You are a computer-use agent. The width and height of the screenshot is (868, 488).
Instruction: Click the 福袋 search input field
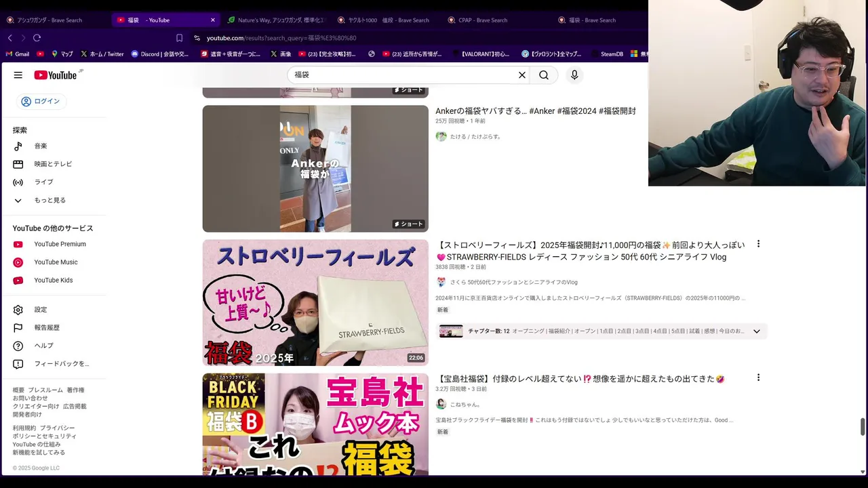pos(403,75)
